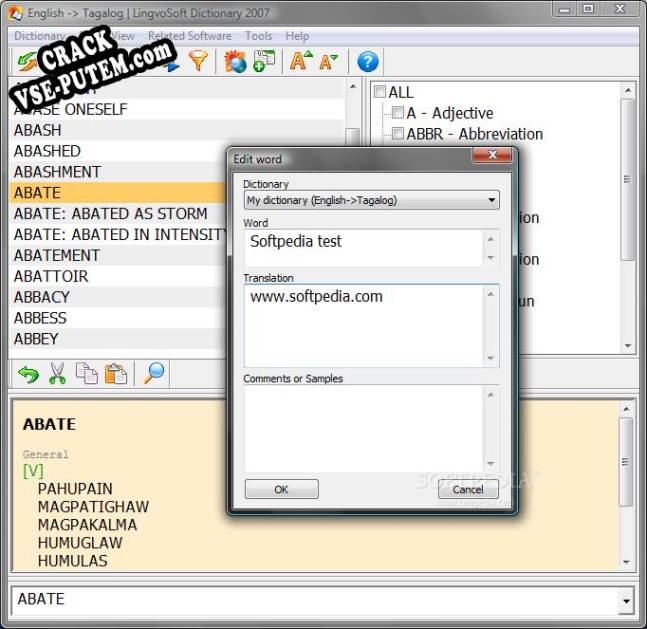The image size is (647, 629).
Task: Click the category panel scroll down arrow
Action: [x=628, y=346]
